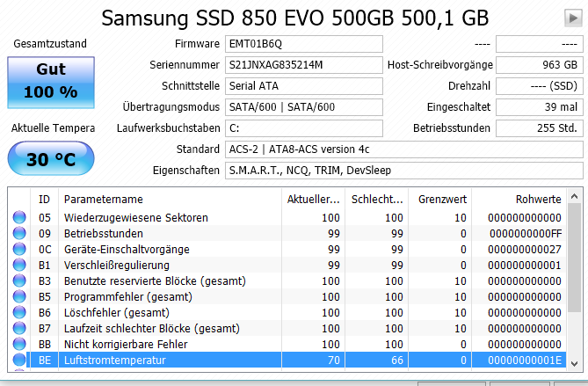Click raw value 00000000001E
588x386 pixels.
[x=525, y=361]
